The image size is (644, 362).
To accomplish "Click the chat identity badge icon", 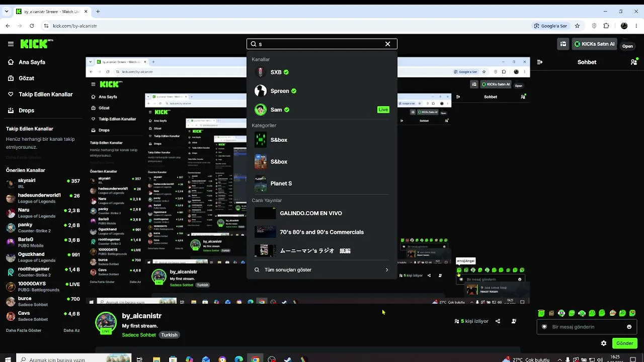I will (x=544, y=327).
